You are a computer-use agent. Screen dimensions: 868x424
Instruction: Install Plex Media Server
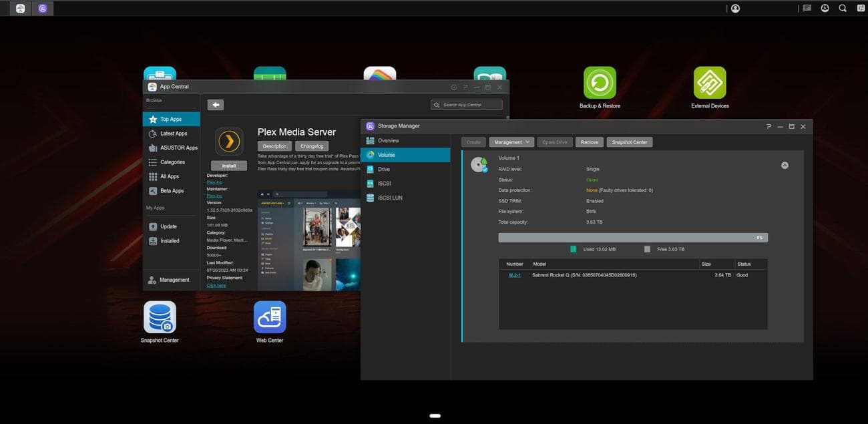228,165
